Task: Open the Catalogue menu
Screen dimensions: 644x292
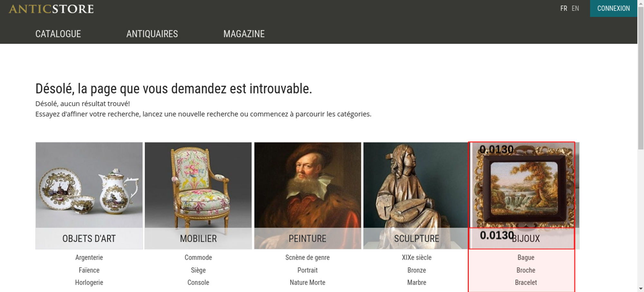Action: pyautogui.click(x=58, y=34)
